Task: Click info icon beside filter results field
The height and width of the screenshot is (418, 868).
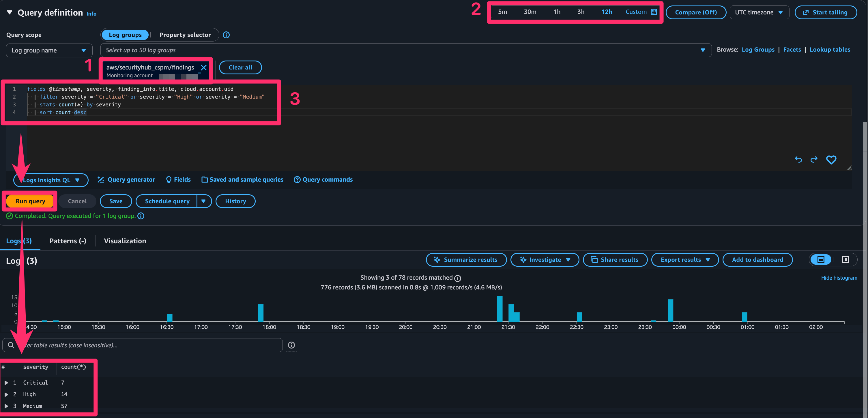Action: tap(291, 345)
